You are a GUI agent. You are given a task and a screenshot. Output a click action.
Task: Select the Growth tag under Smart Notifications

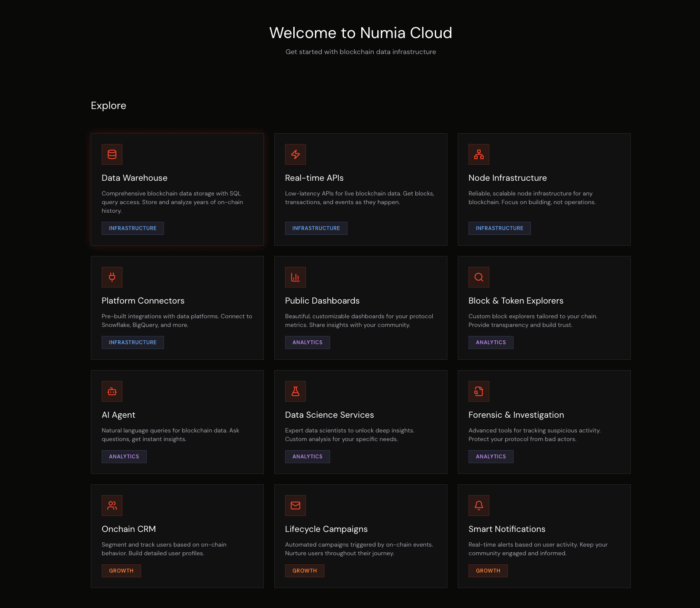click(488, 571)
